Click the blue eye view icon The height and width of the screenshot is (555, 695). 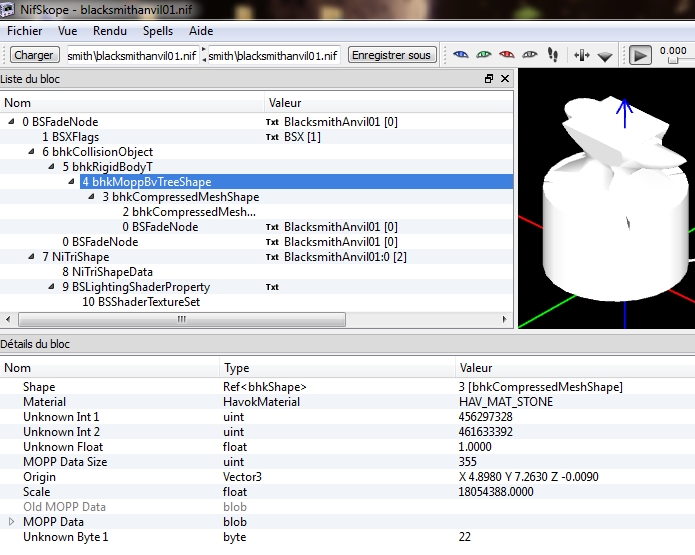[x=461, y=55]
